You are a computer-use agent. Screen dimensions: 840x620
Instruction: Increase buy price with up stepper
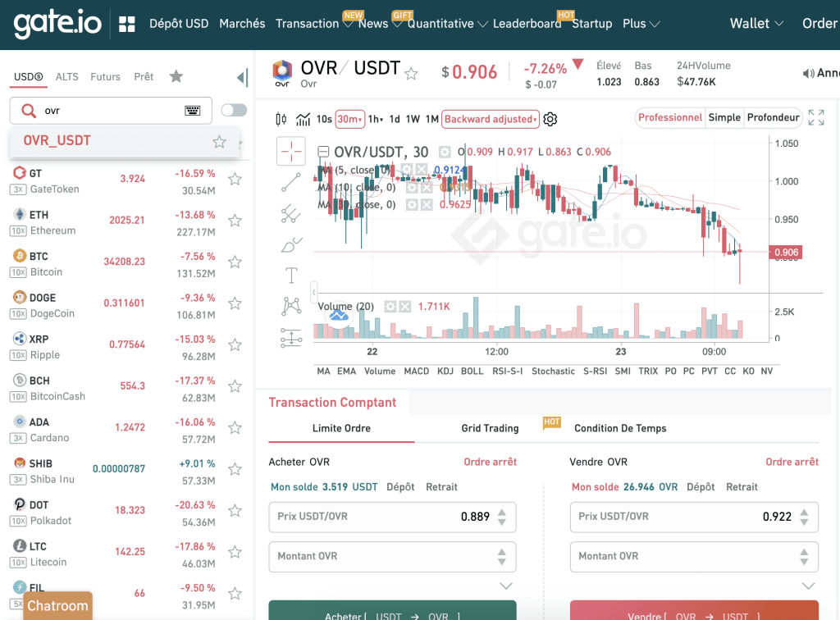click(502, 513)
